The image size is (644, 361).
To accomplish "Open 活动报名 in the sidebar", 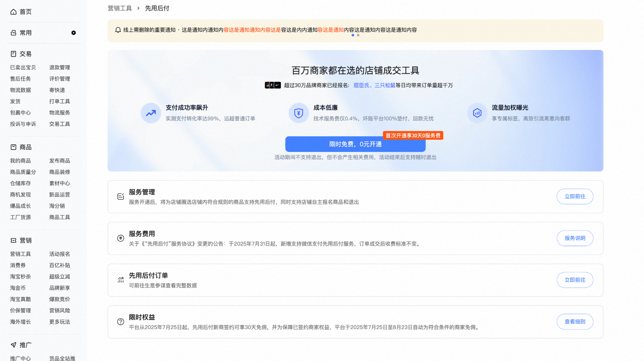I will 60,254.
